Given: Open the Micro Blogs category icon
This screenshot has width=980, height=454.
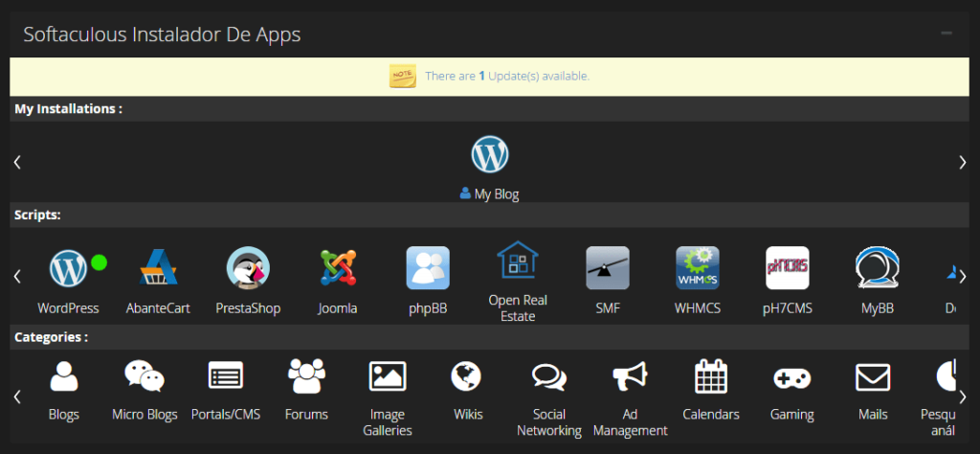Looking at the screenshot, I should (145, 376).
